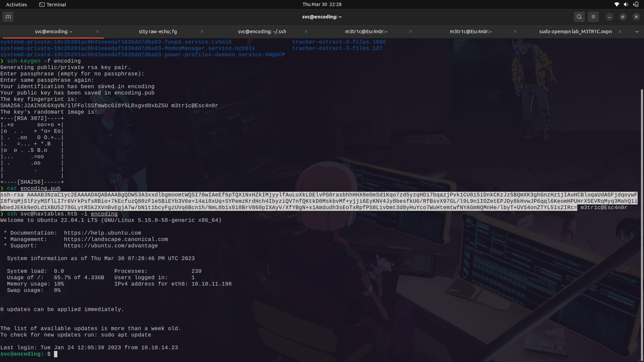The height and width of the screenshot is (362, 644).
Task: Click the volume speaker icon in the top bar
Action: click(x=626, y=4)
